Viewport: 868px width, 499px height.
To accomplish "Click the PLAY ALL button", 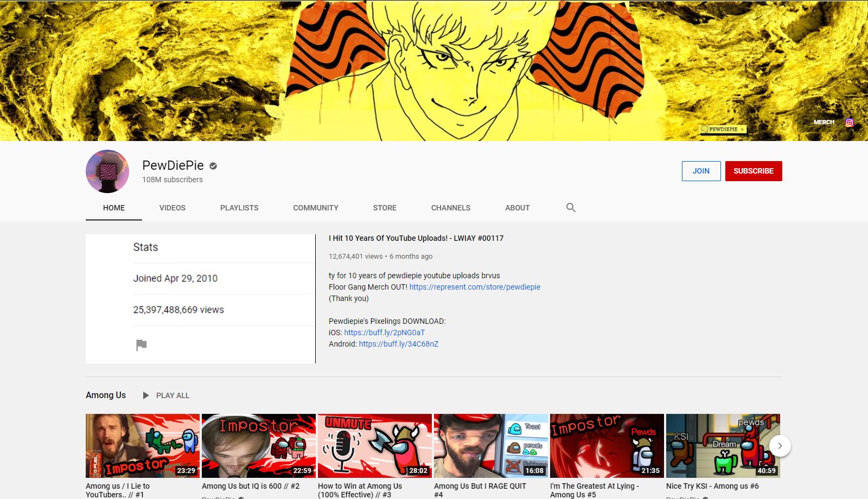I will tap(166, 395).
